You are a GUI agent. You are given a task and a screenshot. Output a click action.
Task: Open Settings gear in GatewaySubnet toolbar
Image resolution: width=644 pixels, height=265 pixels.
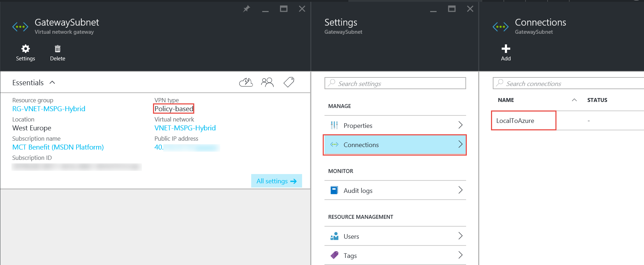[x=26, y=53]
